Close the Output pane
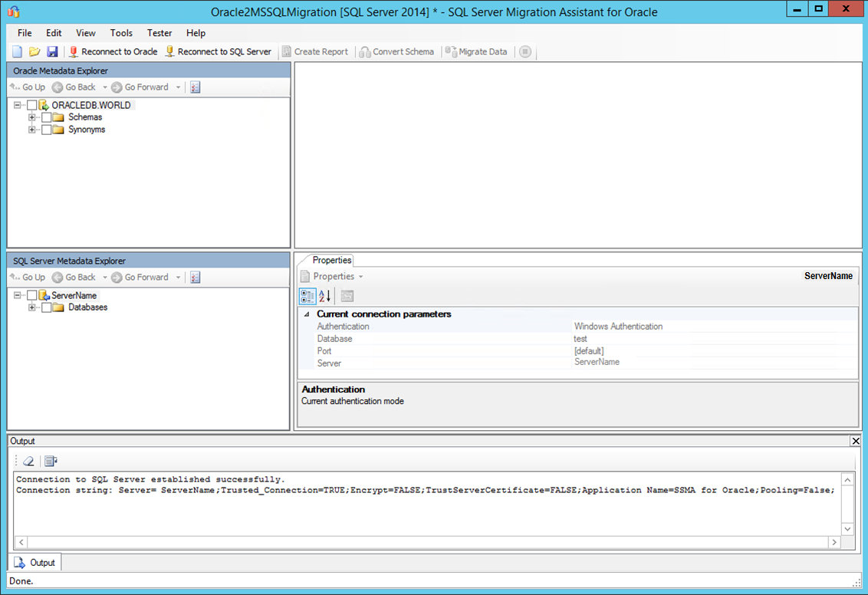 [x=856, y=441]
